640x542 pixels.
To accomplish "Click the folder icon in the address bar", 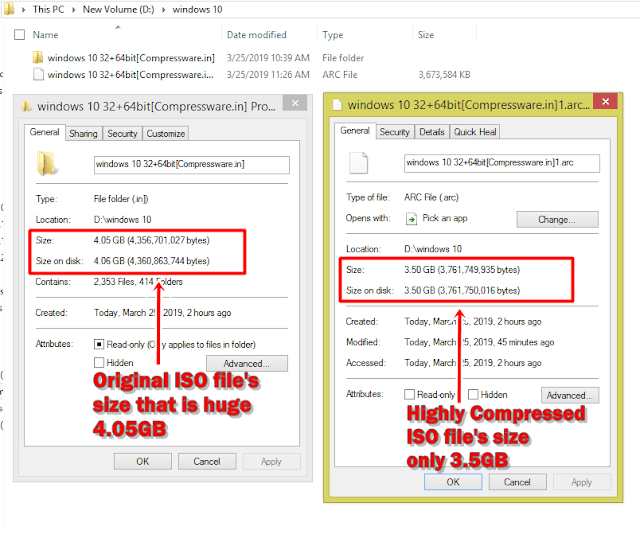I will pyautogui.click(x=9, y=9).
